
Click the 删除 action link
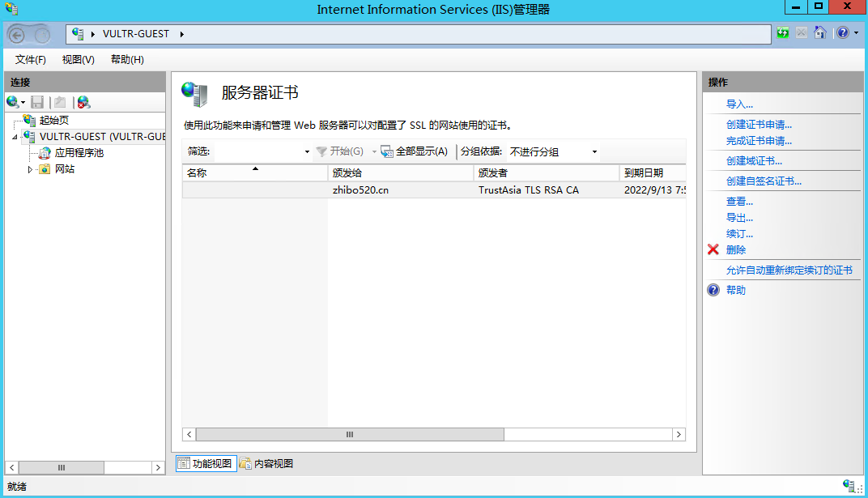(x=736, y=249)
